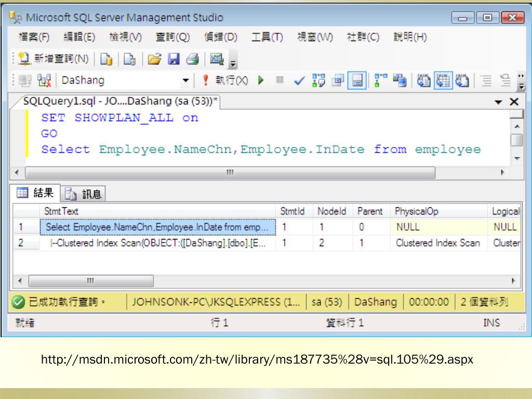Open the active files list dropdown arrow
This screenshot has width=532, height=399.
coord(498,102)
